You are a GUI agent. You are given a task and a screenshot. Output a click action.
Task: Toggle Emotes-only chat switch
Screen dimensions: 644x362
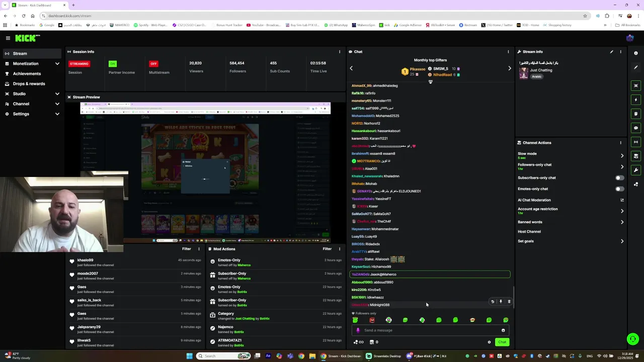pos(620,189)
